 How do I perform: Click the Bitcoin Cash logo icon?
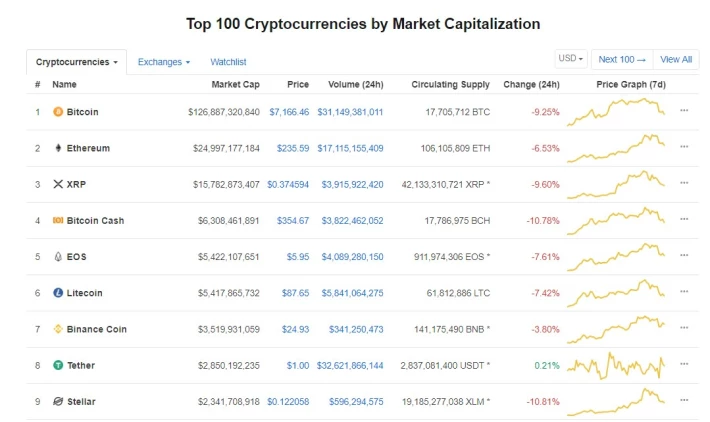(58, 220)
